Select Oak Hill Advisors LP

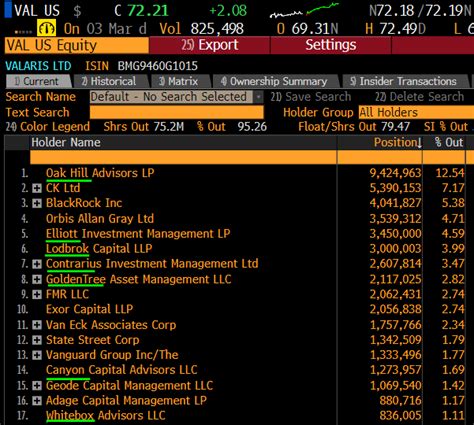100,173
